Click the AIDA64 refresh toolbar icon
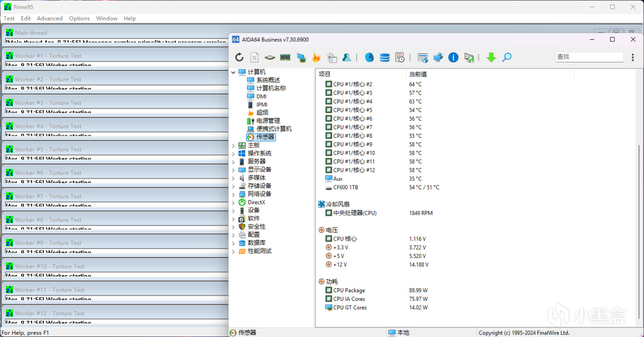644x337 pixels. click(x=239, y=57)
